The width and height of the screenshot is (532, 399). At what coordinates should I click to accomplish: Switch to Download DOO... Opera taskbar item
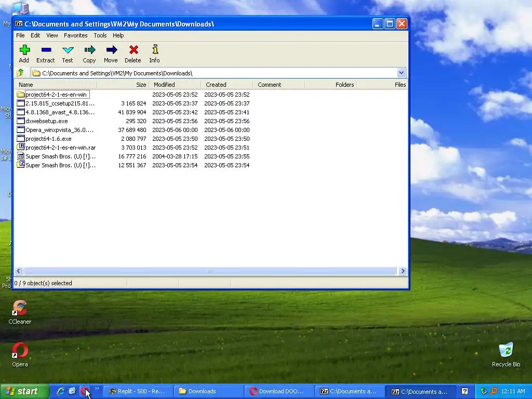pos(279,391)
